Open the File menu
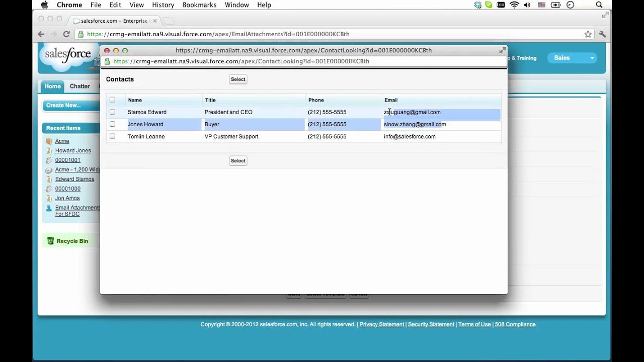This screenshot has width=644, height=362. click(96, 5)
